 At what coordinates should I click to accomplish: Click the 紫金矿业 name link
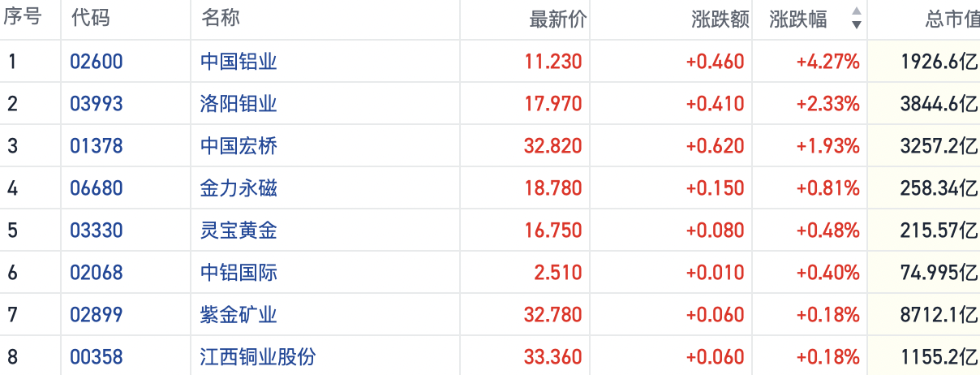click(x=239, y=315)
